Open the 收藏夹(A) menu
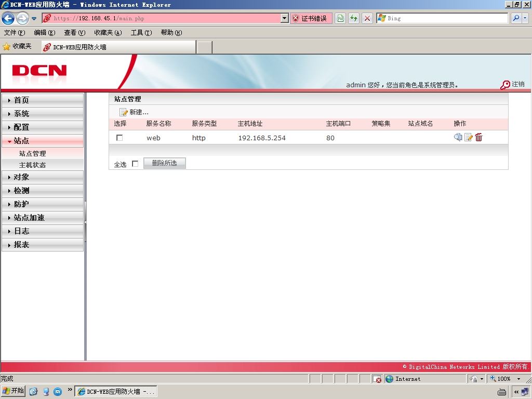The width and height of the screenshot is (532, 399). click(x=108, y=33)
